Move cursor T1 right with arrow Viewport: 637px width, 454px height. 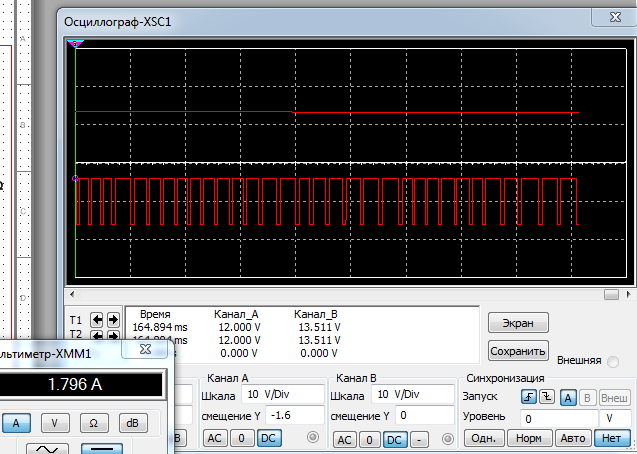[113, 320]
